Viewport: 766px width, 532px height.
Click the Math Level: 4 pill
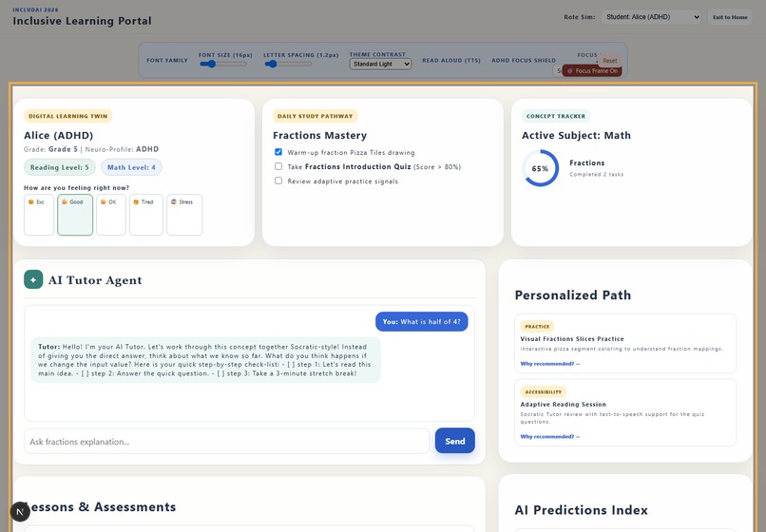131,167
